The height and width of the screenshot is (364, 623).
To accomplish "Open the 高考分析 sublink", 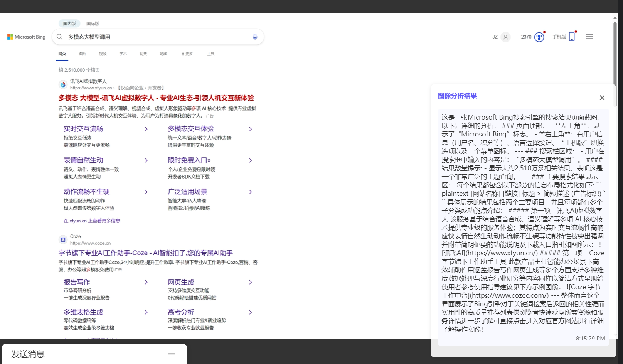I will tap(181, 312).
